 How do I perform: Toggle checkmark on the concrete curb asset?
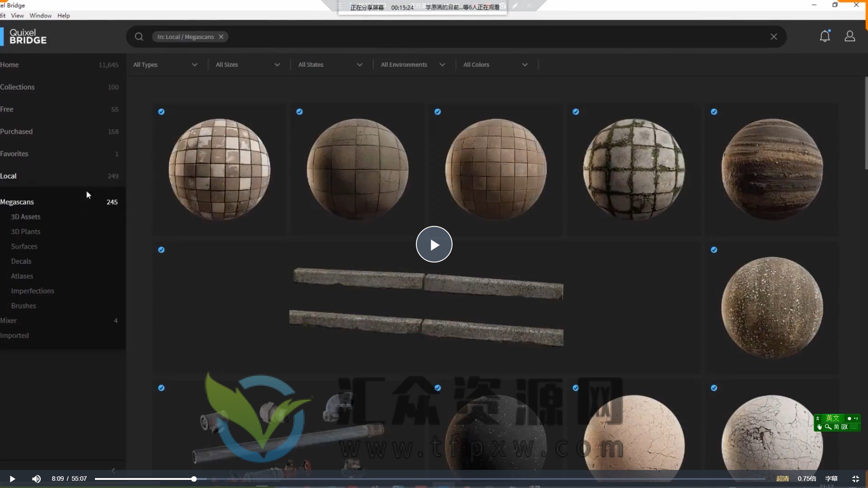tap(161, 250)
